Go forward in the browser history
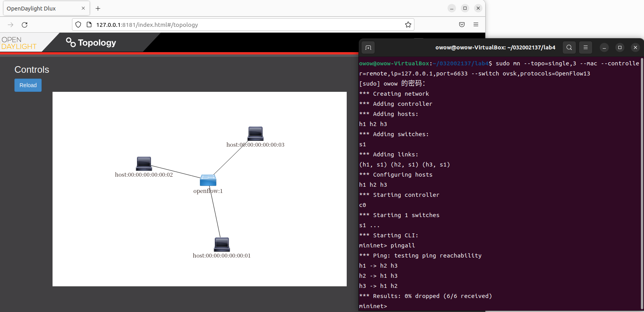This screenshot has height=312, width=644. coord(11,25)
